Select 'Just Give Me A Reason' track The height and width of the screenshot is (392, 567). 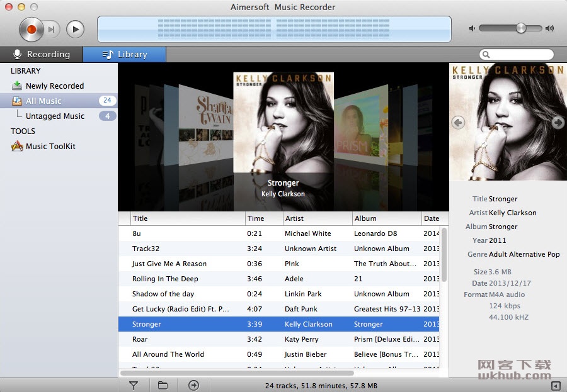coord(279,264)
